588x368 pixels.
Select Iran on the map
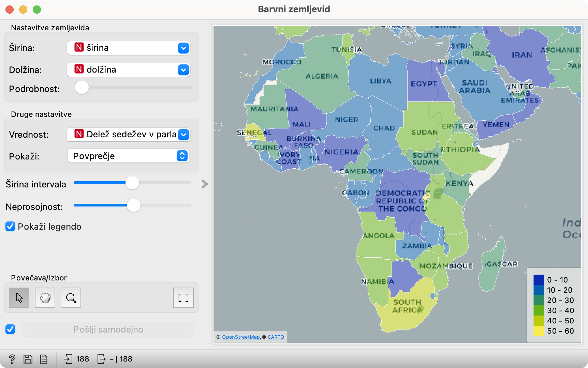point(522,55)
